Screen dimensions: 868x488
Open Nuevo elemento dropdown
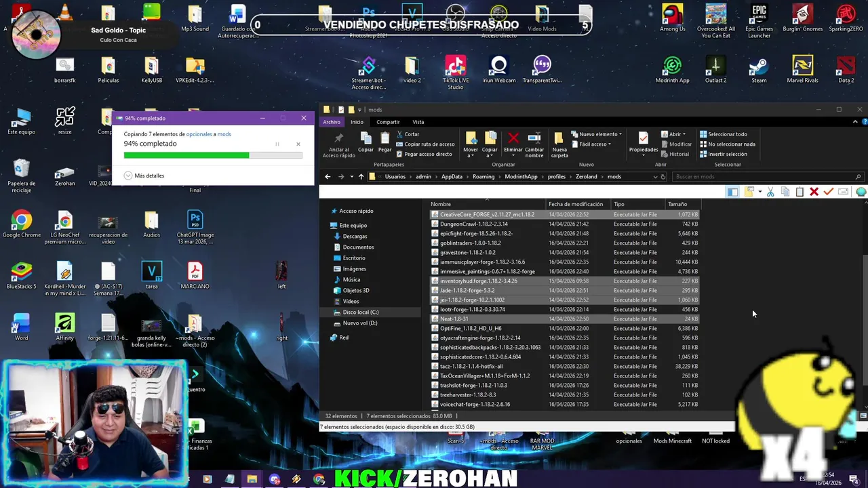pyautogui.click(x=597, y=134)
